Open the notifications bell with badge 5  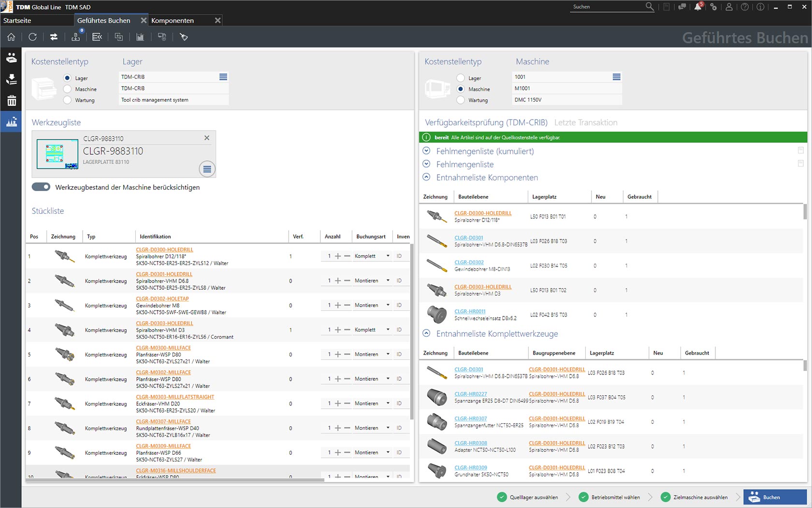(x=698, y=6)
